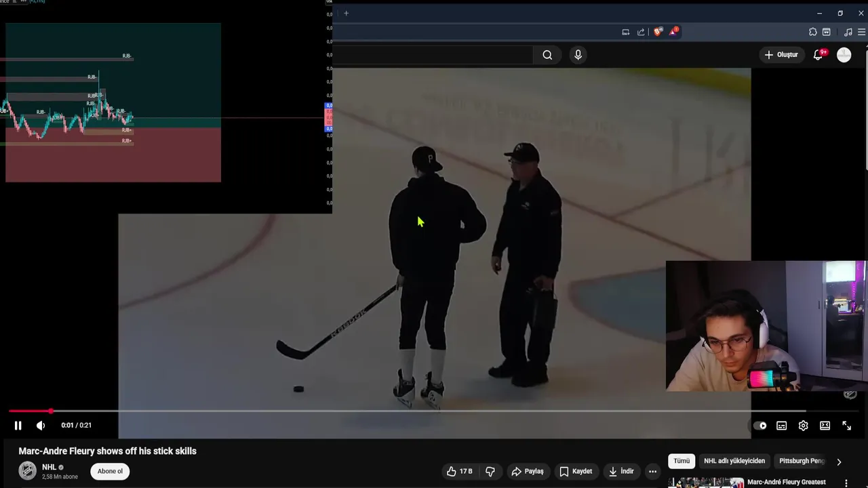Open the Brave Shields lion icon
The width and height of the screenshot is (868, 488).
tap(657, 32)
